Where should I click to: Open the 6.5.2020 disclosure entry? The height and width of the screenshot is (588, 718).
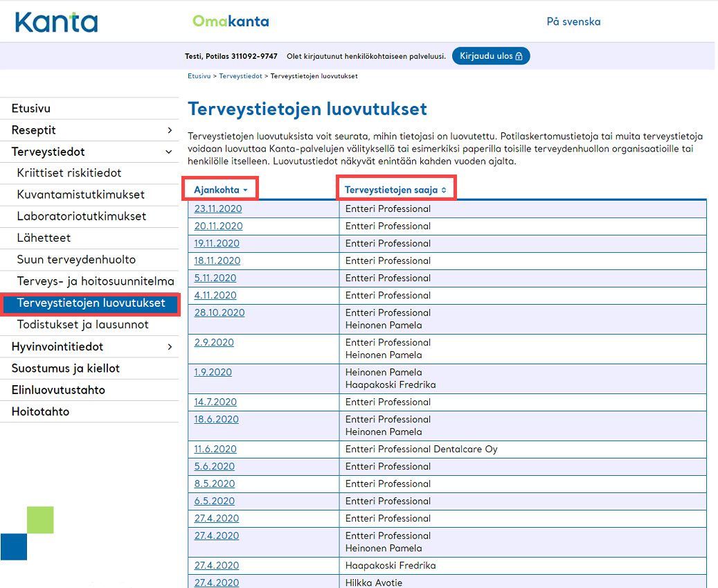coord(215,501)
